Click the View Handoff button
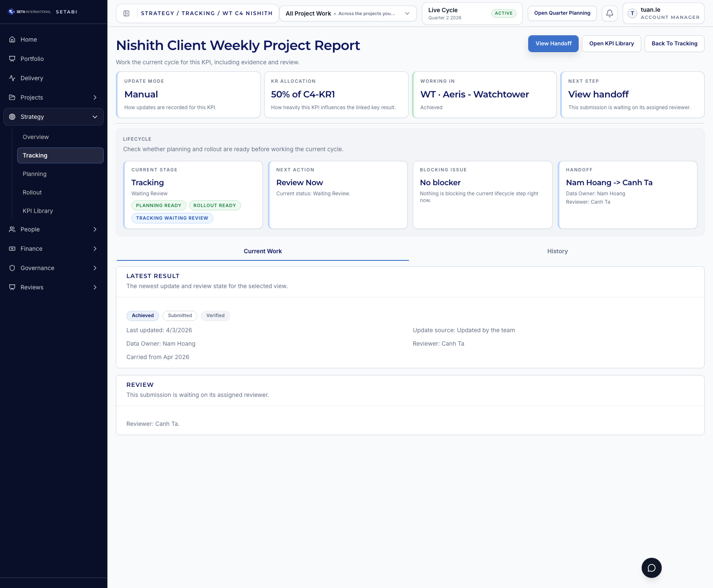Screen dimensions: 713x588 [553, 44]
